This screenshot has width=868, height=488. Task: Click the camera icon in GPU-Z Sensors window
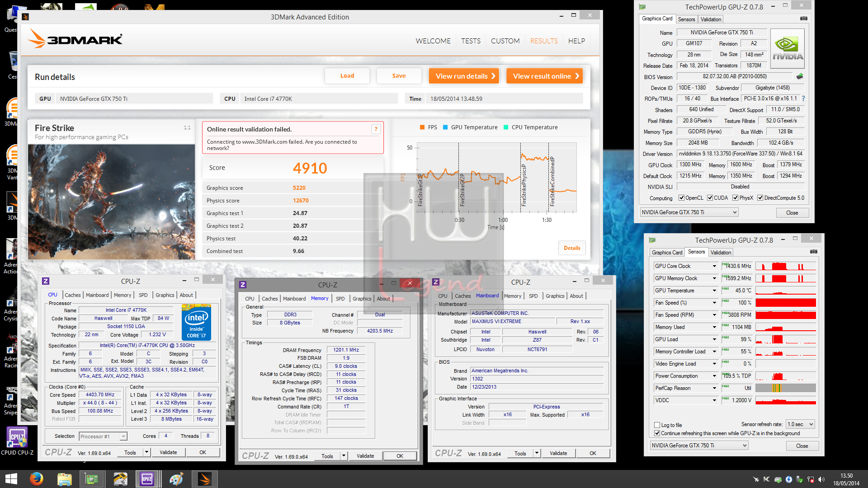point(813,252)
